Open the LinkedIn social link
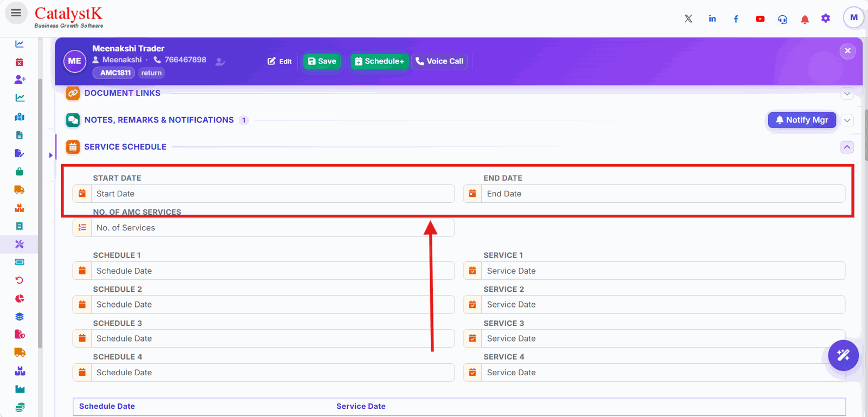 coord(712,18)
